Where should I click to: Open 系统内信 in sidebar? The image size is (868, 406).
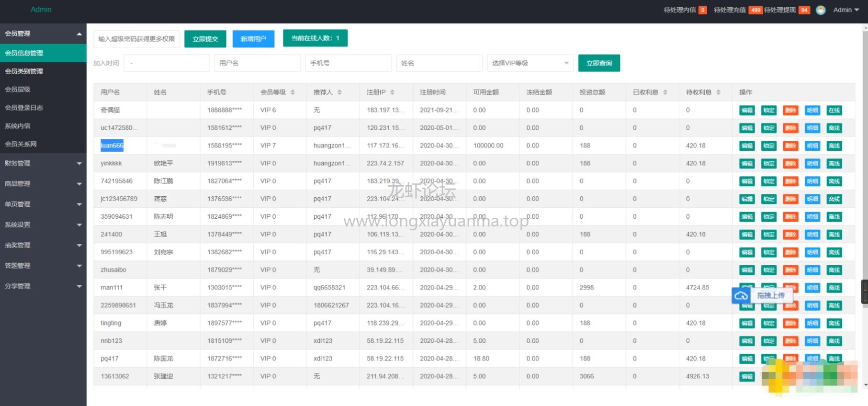pyautogui.click(x=43, y=126)
